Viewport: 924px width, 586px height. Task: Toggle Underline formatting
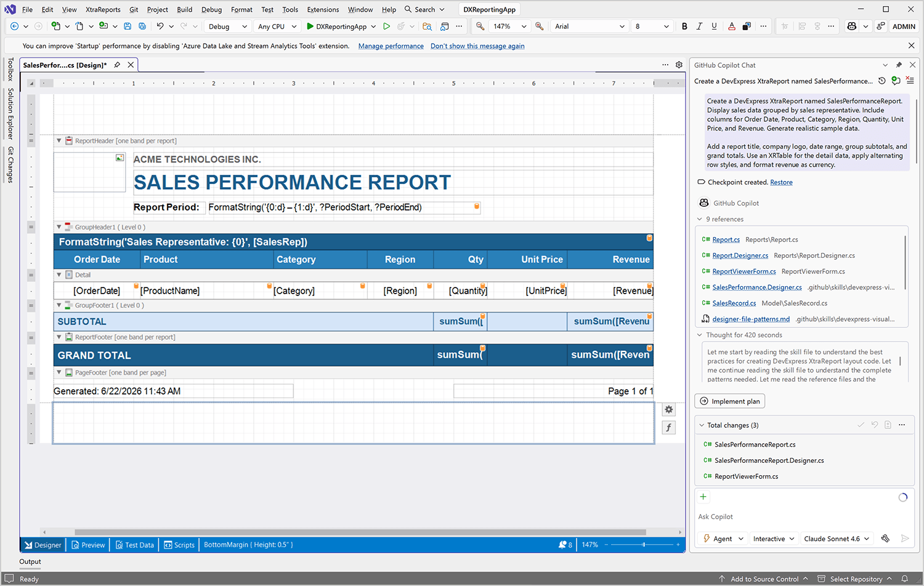714,26
